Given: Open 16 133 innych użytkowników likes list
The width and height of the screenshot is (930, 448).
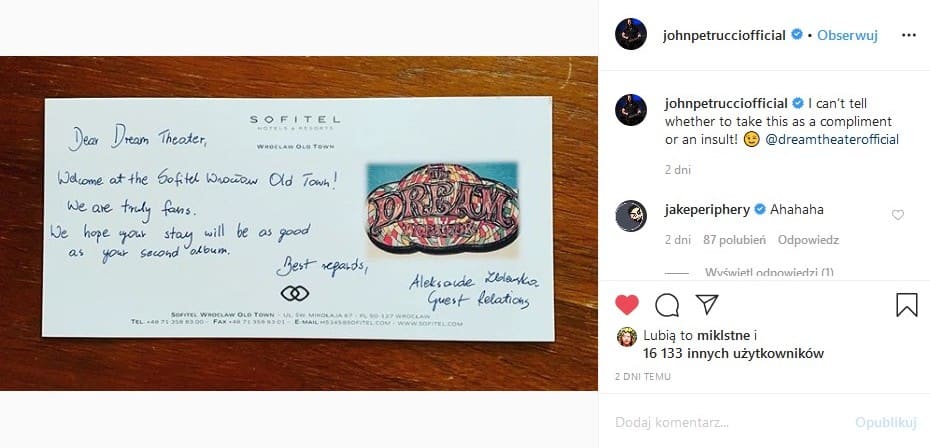Looking at the screenshot, I should 734,354.
